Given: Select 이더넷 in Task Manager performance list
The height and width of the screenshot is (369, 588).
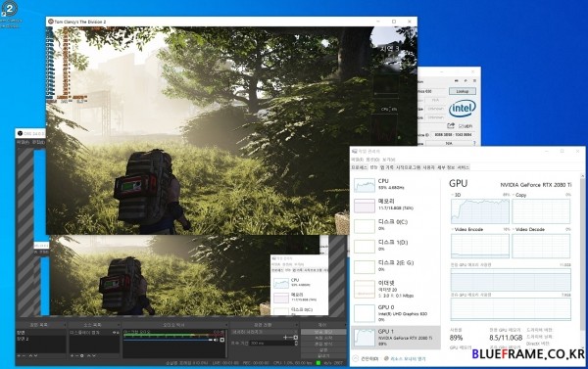Looking at the screenshot, I should pyautogui.click(x=395, y=289).
